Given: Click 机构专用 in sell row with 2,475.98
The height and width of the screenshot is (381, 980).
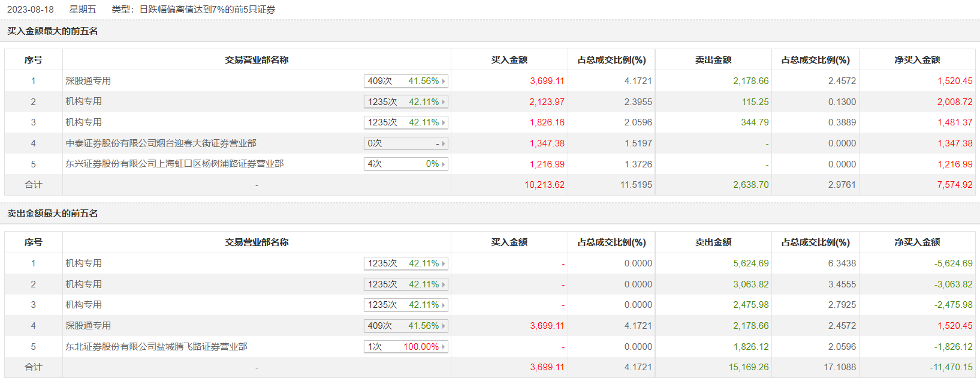Looking at the screenshot, I should click(x=84, y=305).
